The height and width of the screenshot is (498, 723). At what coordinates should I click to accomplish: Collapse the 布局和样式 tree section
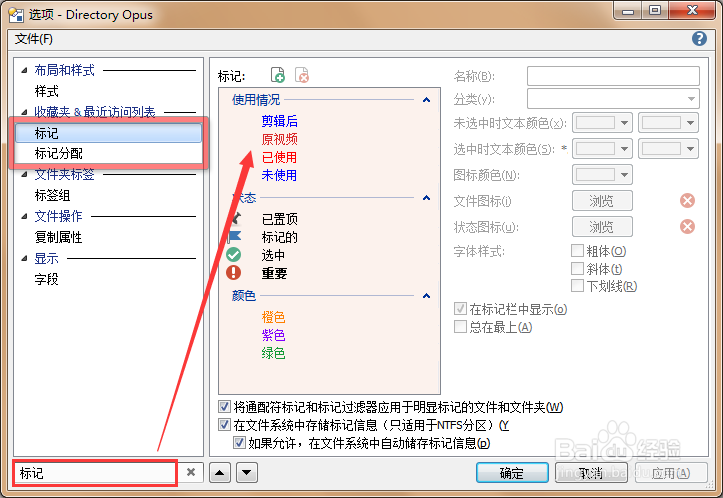pyautogui.click(x=24, y=71)
